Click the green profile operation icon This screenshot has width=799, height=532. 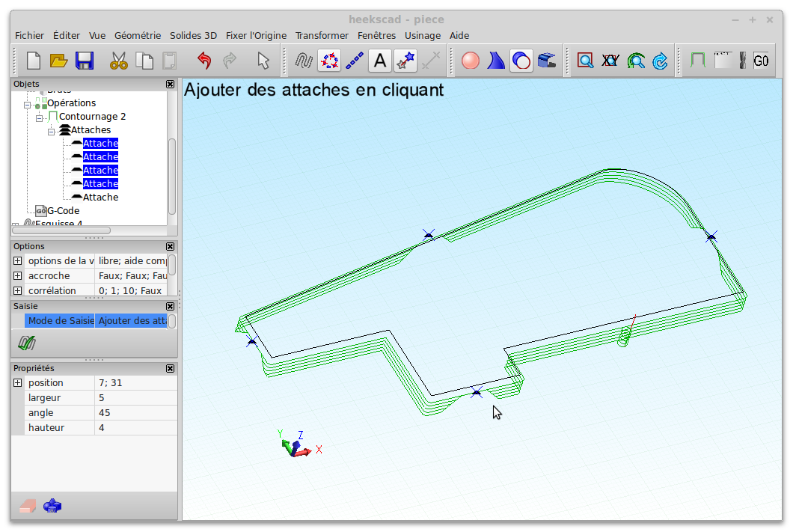point(697,61)
